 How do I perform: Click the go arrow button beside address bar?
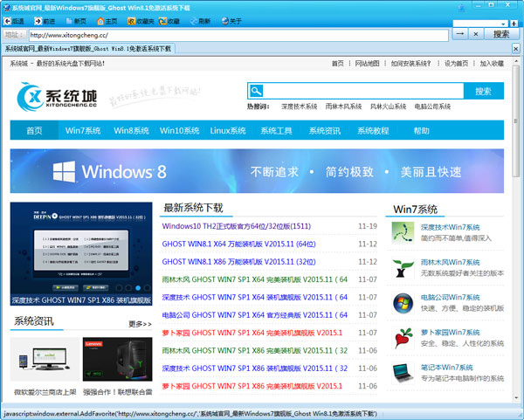pyautogui.click(x=460, y=34)
